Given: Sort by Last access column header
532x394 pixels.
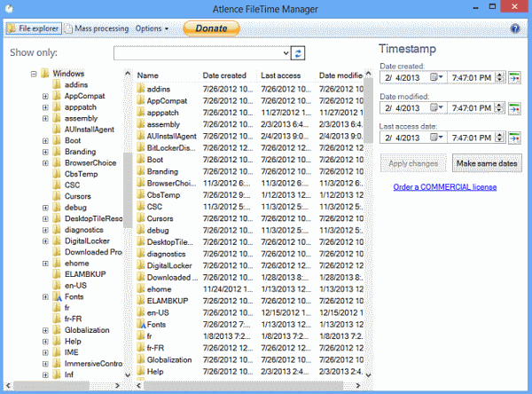Looking at the screenshot, I should pyautogui.click(x=286, y=75).
